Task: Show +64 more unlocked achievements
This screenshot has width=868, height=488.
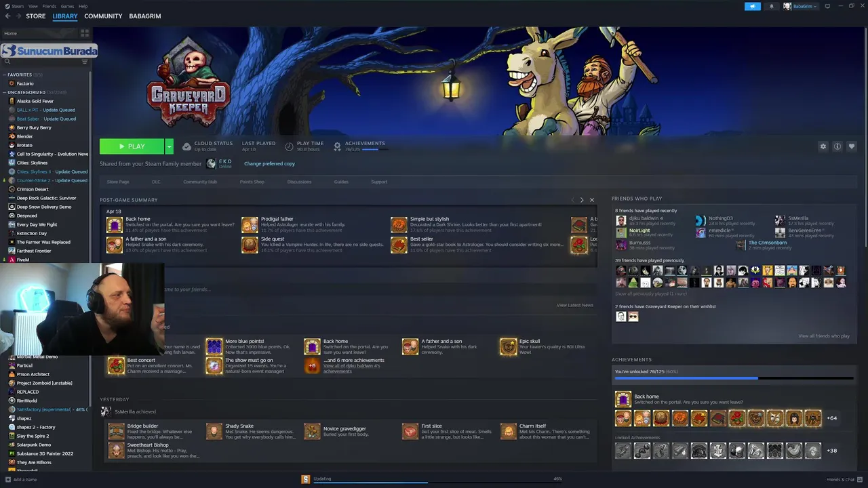Action: [x=831, y=418]
